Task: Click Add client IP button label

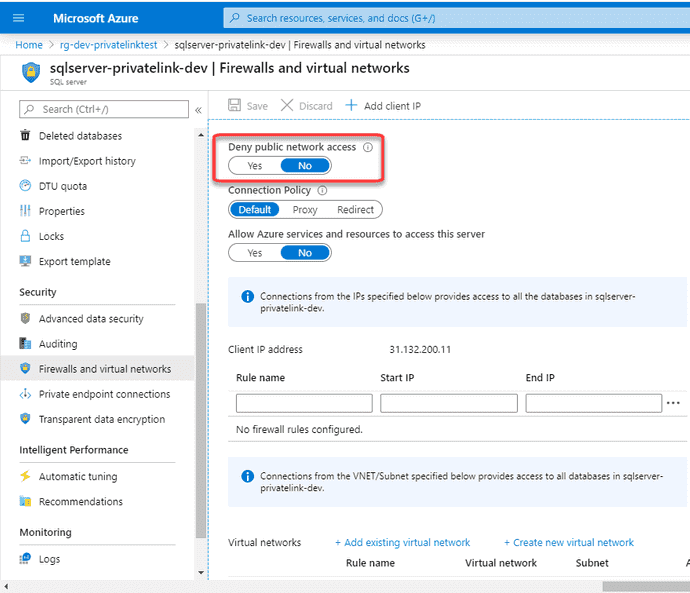Action: click(392, 106)
